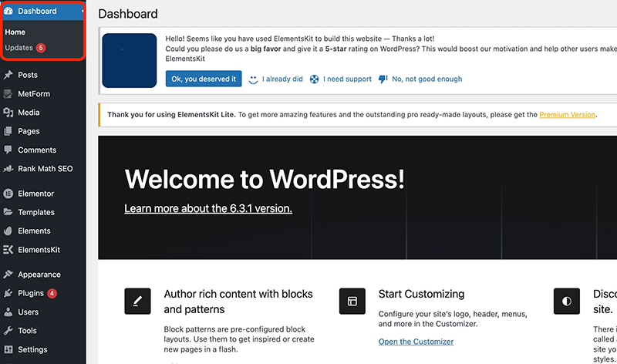
Task: Click the Media library icon
Action: coord(8,113)
